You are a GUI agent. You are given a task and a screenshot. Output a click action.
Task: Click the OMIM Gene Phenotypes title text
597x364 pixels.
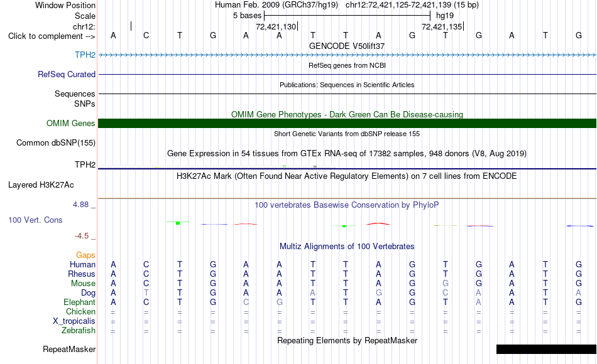click(348, 114)
